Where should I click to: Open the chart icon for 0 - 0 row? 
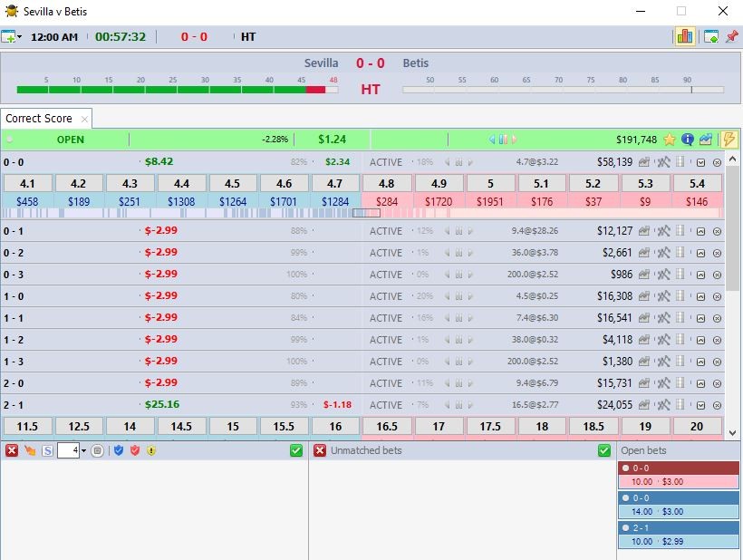click(x=644, y=162)
